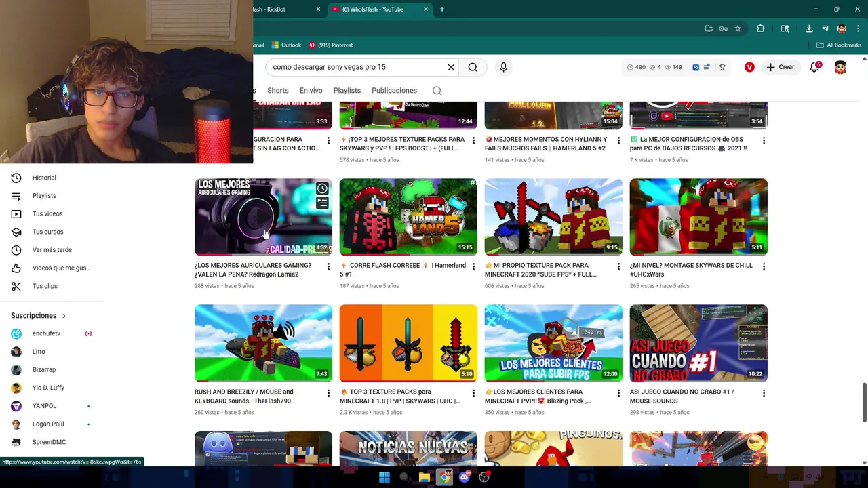Bookmark this page with star icon
868x488 pixels.
click(738, 28)
